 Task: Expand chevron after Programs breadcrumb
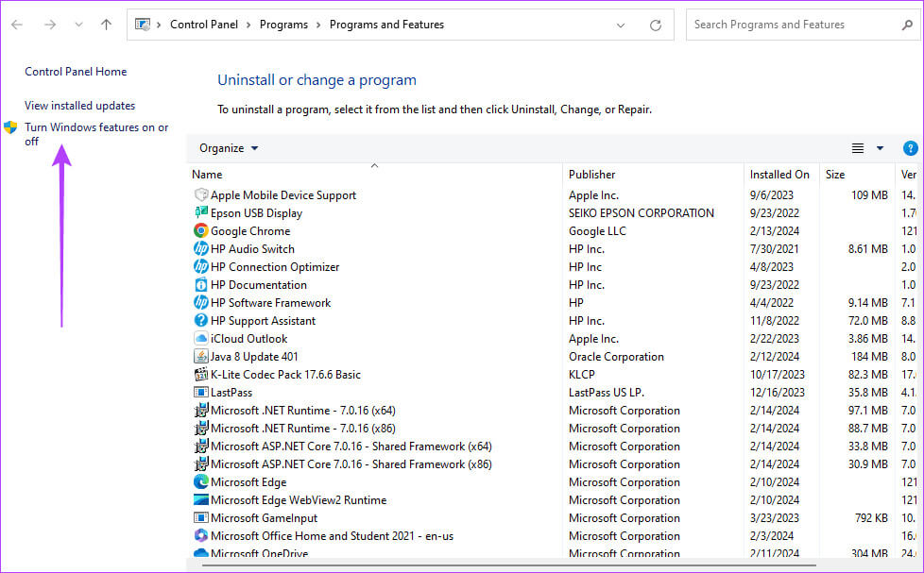coord(318,25)
